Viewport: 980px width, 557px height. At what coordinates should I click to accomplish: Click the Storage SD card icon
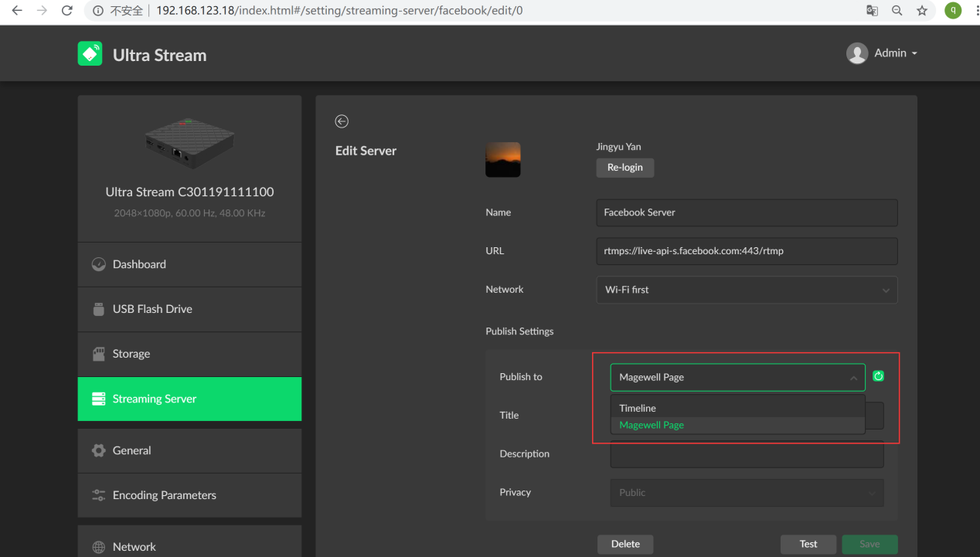[x=98, y=354]
